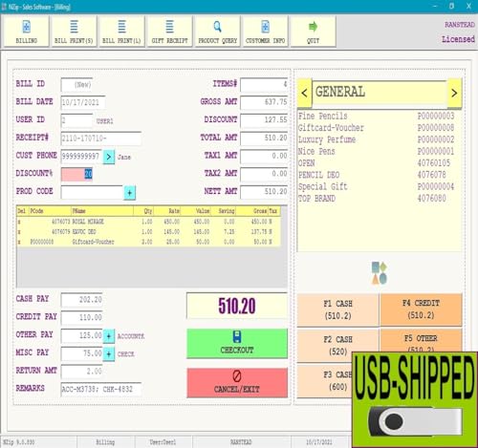The image size is (478, 448).
Task: Click the Return Amt field showing 2.00
Action: click(x=82, y=372)
